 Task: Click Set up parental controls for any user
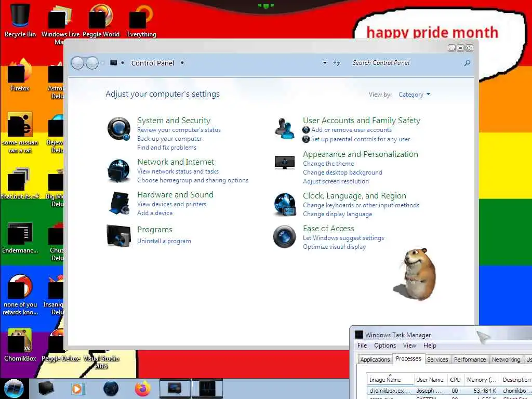tap(361, 139)
